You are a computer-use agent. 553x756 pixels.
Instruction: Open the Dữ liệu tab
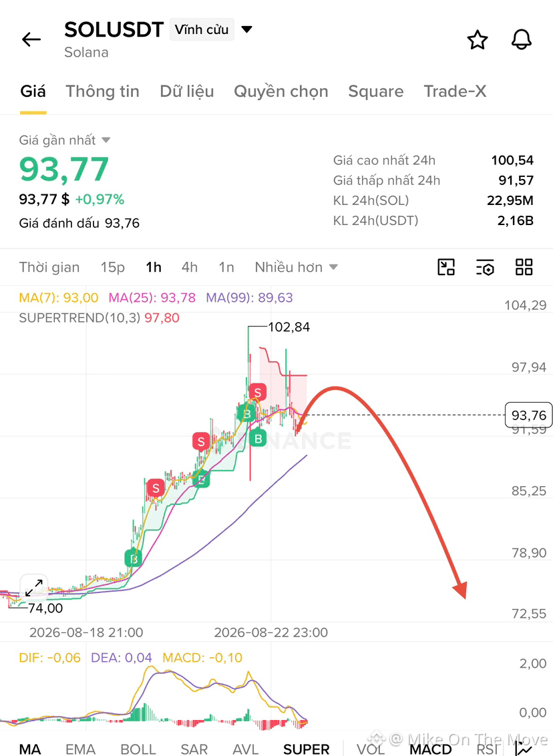click(x=186, y=91)
